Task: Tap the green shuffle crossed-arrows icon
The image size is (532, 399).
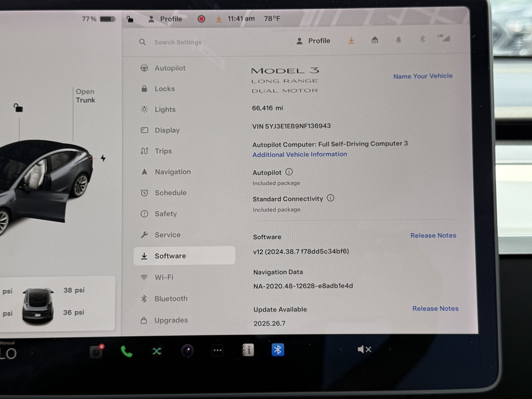Action: coord(156,351)
